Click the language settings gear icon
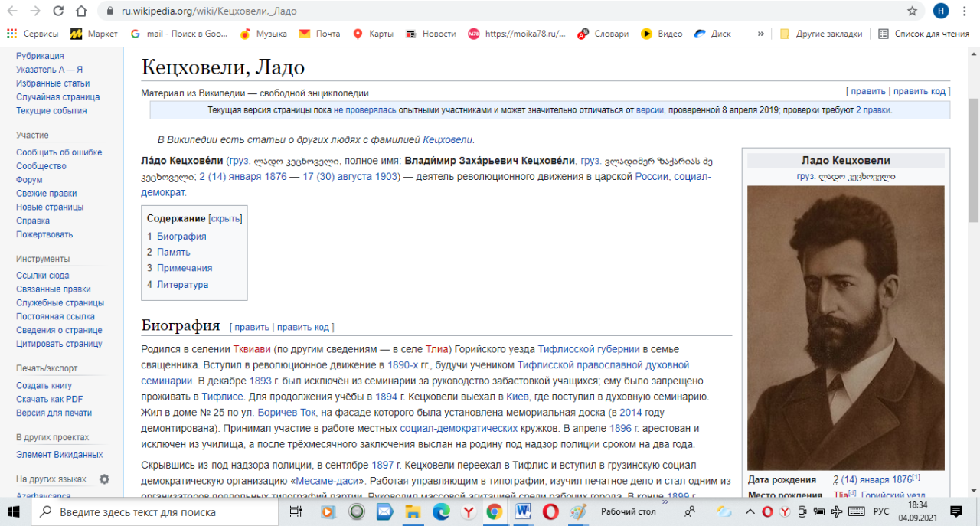 pos(104,479)
